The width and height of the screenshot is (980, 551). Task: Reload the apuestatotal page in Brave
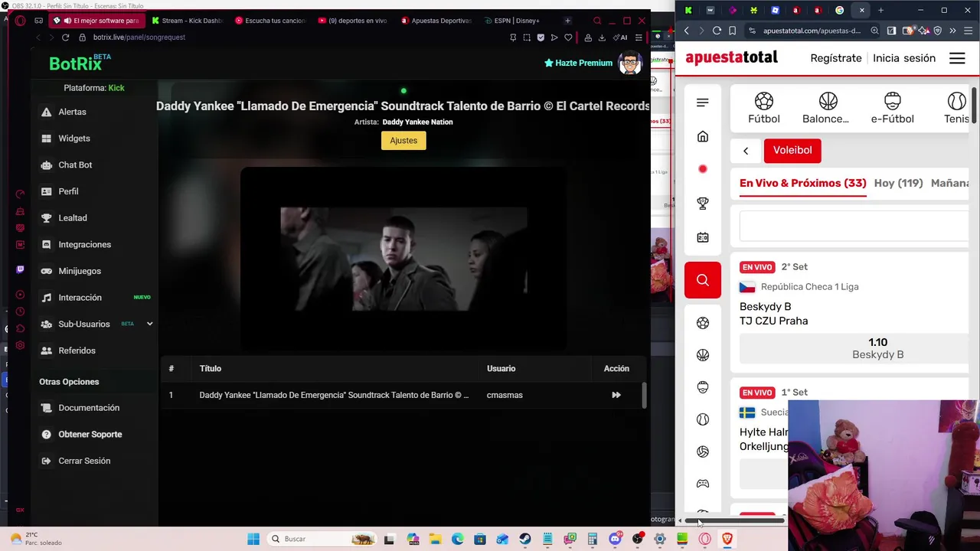click(717, 31)
